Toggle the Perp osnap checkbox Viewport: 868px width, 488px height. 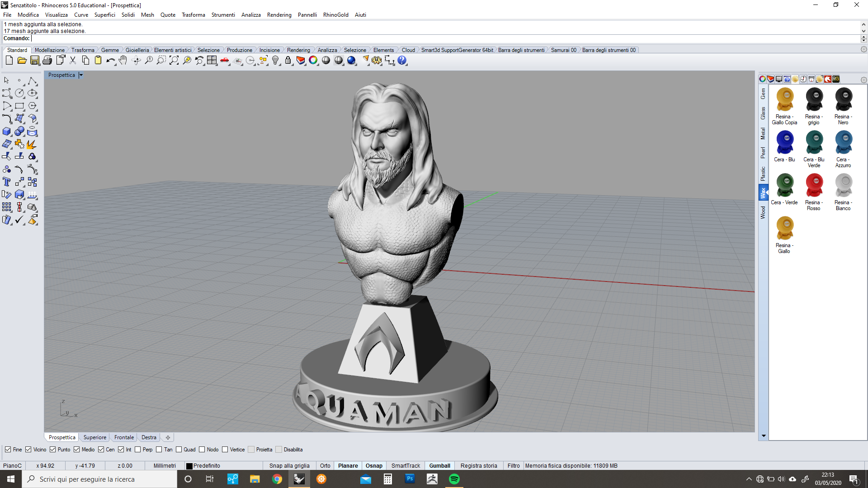138,450
